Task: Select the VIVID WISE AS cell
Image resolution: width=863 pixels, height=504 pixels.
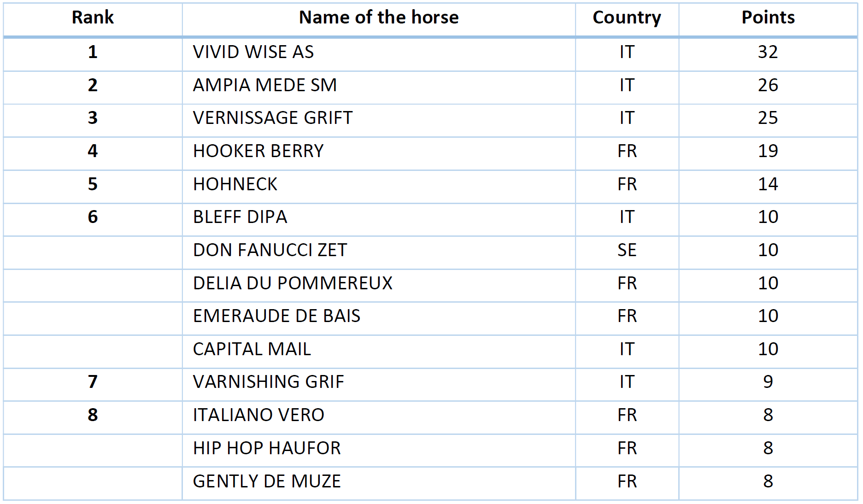Action: click(x=253, y=52)
